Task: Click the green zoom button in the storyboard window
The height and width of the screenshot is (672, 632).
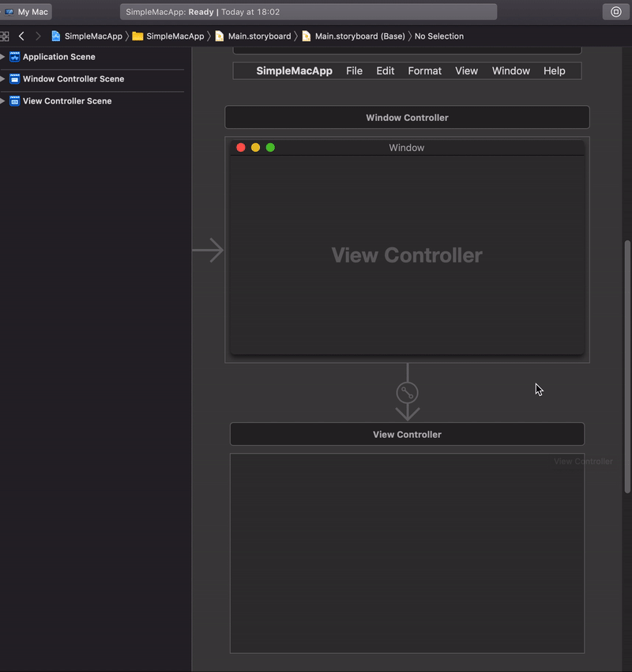Action: tap(270, 147)
